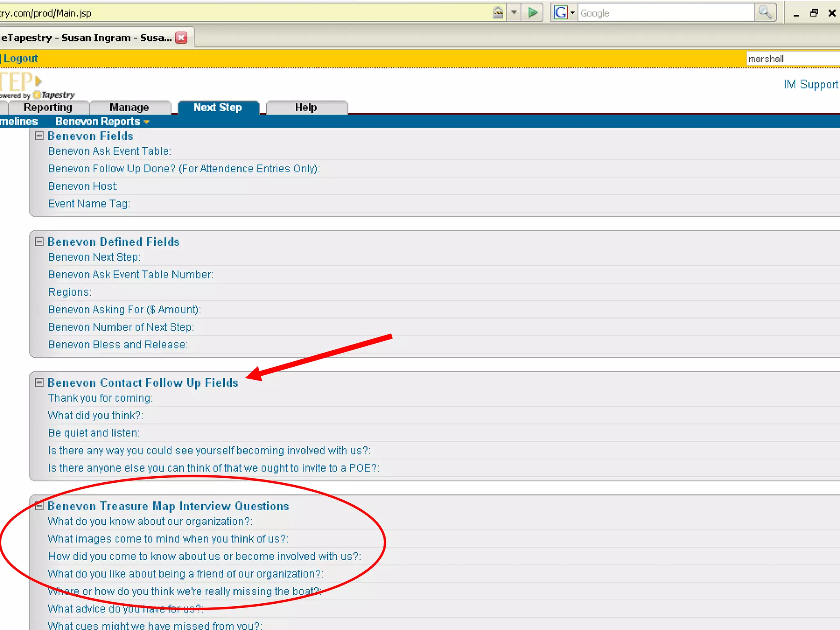Open the IM Support link
The height and width of the screenshot is (630, 840).
click(810, 84)
